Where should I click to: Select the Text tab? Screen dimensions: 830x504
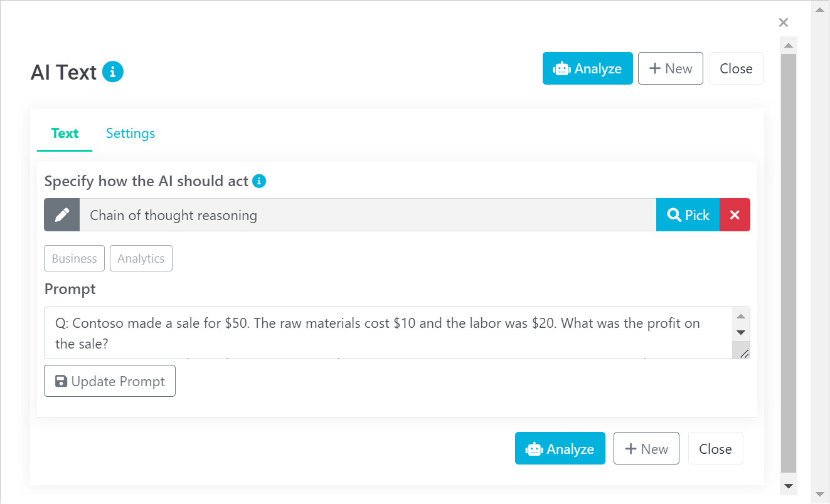65,133
